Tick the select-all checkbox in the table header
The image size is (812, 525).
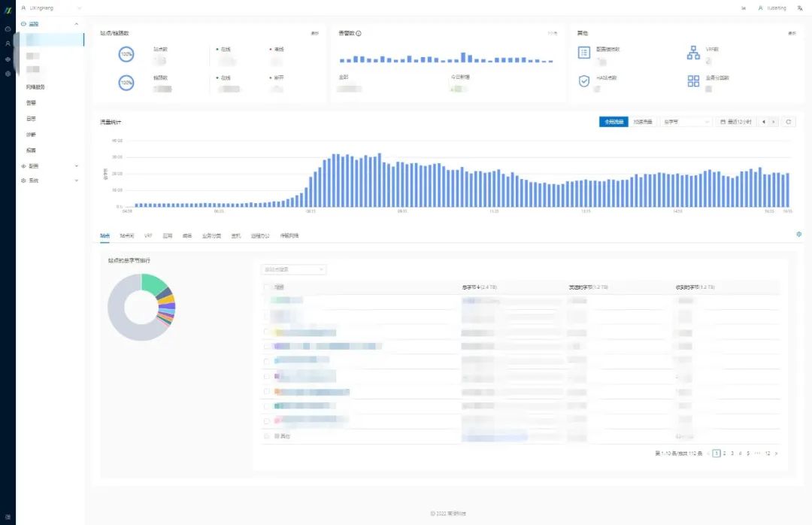[x=267, y=287]
